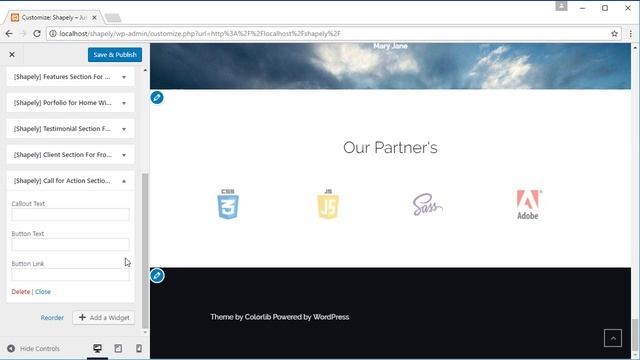640x360 pixels.
Task: Close the Customizer with the X icon
Action: 12,54
